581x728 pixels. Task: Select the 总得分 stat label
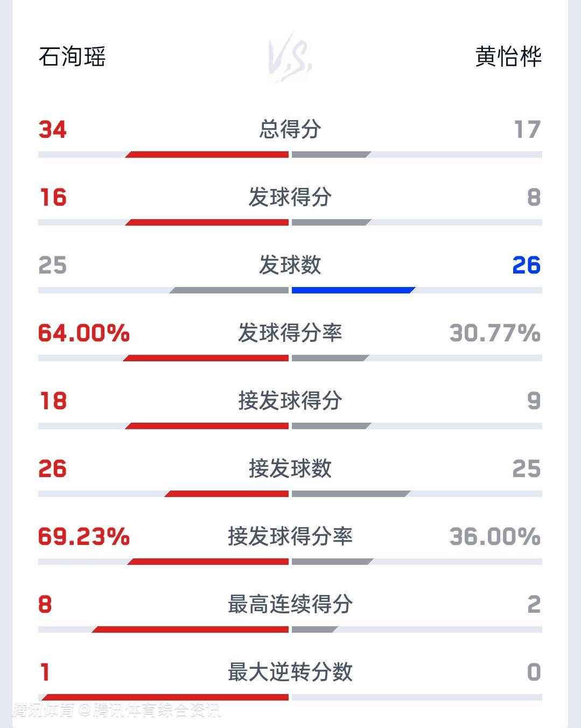290,129
